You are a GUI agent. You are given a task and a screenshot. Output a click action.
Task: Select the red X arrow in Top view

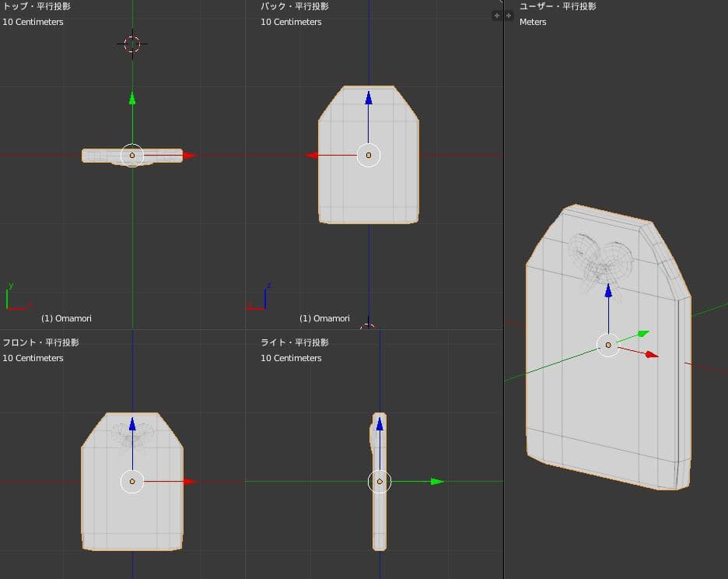188,156
